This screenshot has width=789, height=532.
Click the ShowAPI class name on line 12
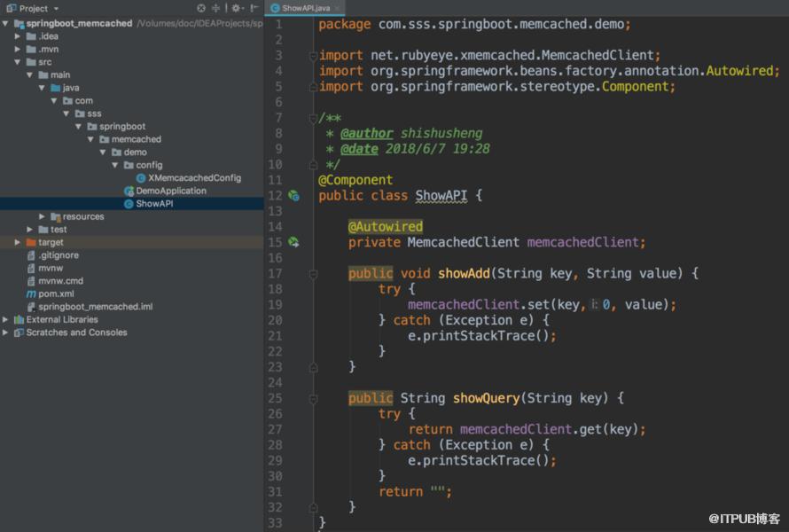[x=441, y=196]
